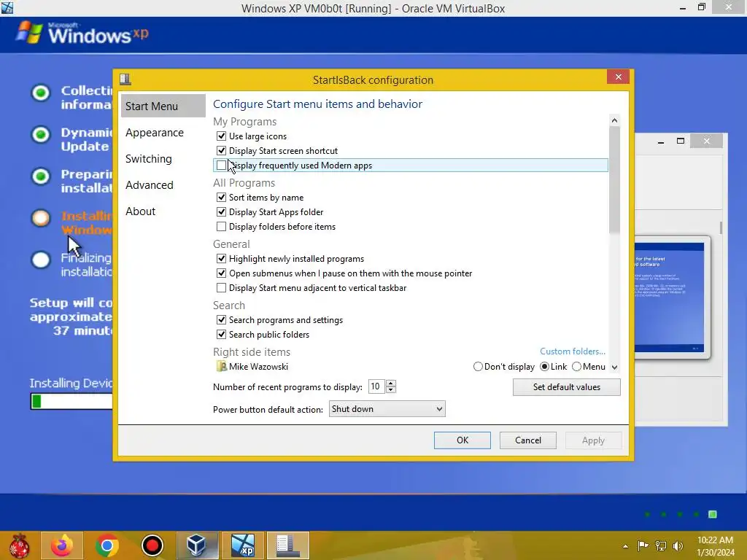Click the Cancel button

[x=528, y=440]
